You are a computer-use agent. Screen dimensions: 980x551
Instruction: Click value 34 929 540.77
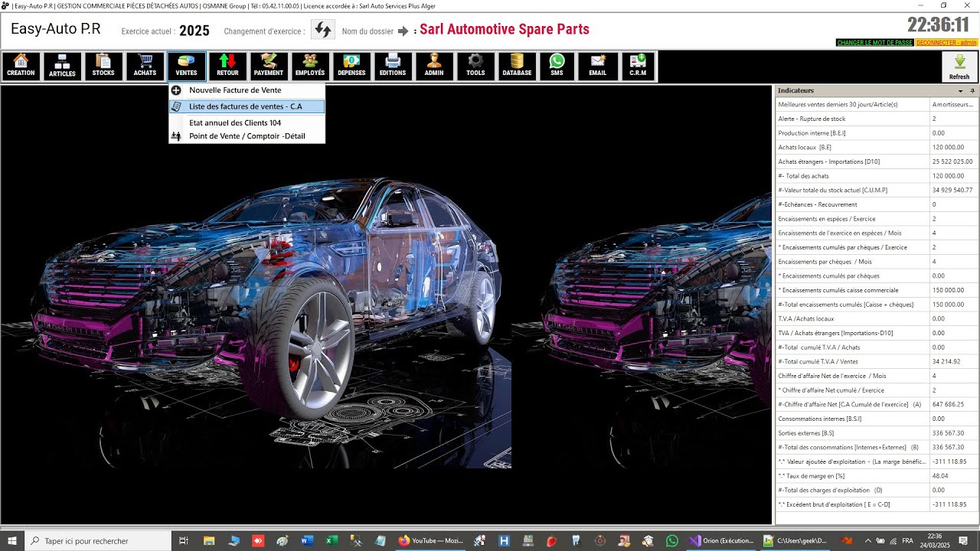click(952, 190)
